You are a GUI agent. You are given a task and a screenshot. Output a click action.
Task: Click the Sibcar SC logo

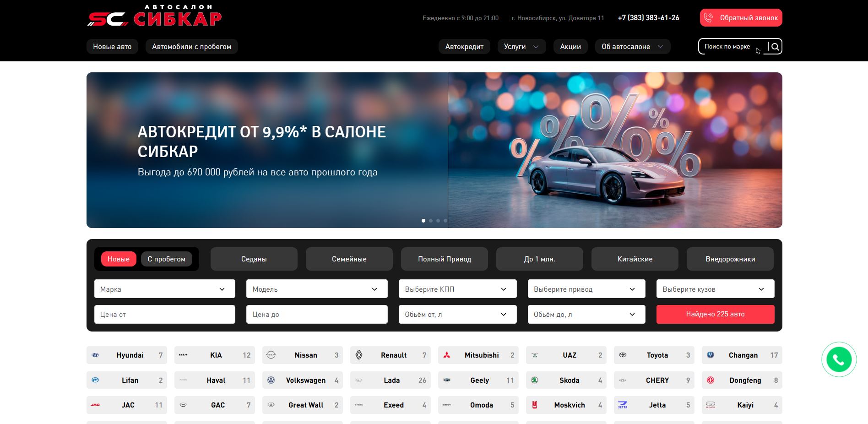(x=155, y=16)
